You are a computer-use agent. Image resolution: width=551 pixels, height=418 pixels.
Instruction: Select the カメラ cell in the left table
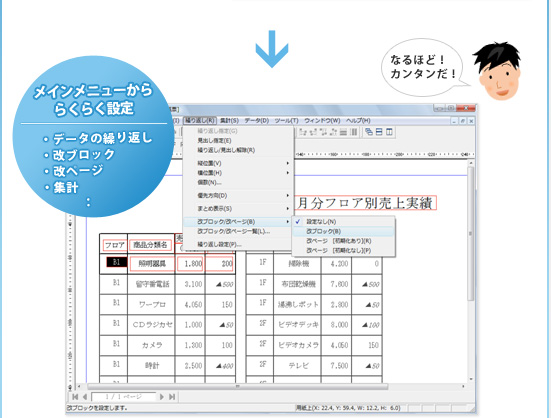click(152, 345)
